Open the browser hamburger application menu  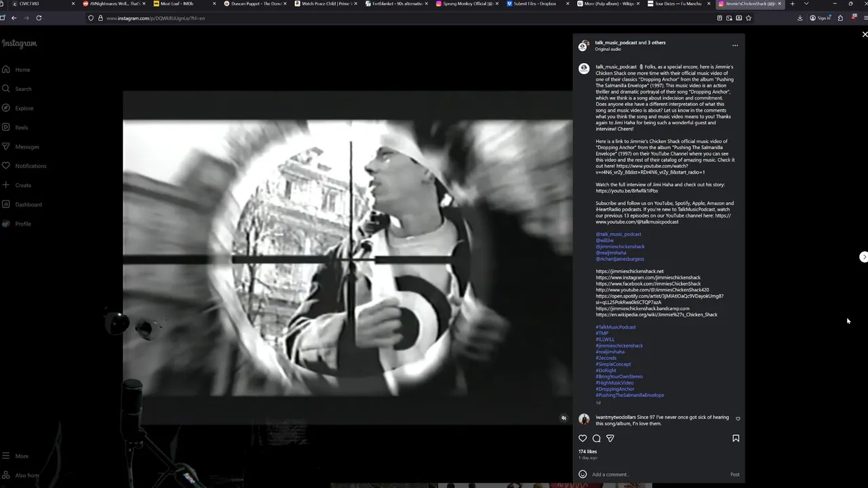[866, 18]
